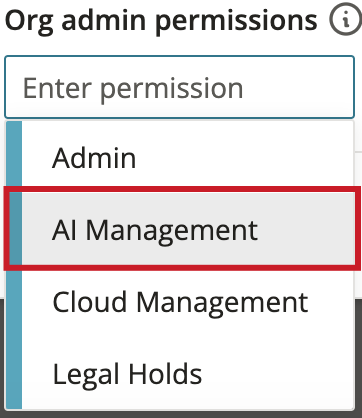
Task: Add Cloud Management as org admin permission
Action: 180,302
